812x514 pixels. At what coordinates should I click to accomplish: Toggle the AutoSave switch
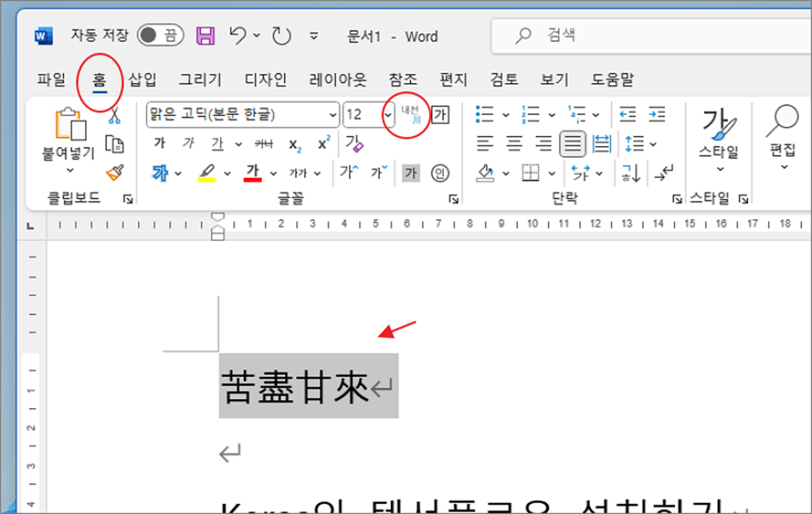pos(160,36)
